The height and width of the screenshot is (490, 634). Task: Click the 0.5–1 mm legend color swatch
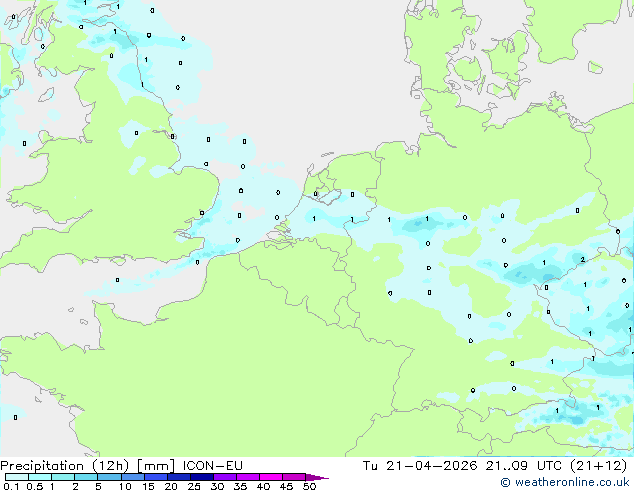[40, 477]
